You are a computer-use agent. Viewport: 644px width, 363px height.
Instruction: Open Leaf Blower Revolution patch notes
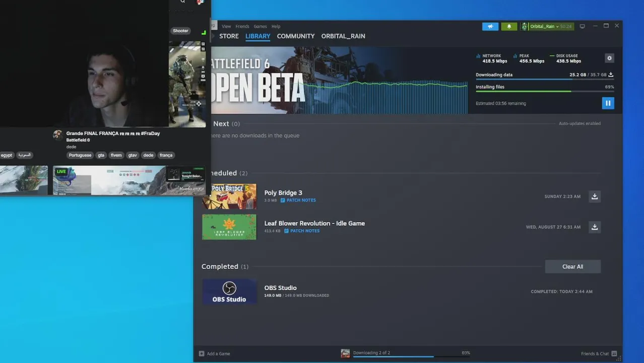(302, 231)
